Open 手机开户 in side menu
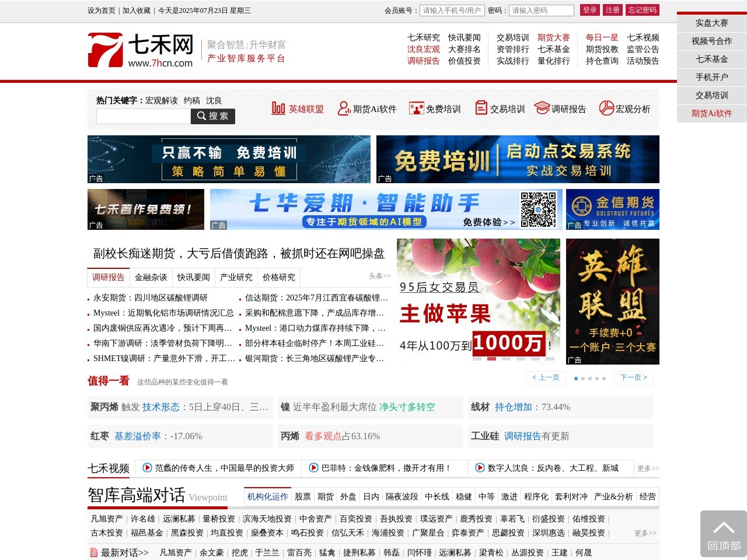The height and width of the screenshot is (560, 747). 712,78
